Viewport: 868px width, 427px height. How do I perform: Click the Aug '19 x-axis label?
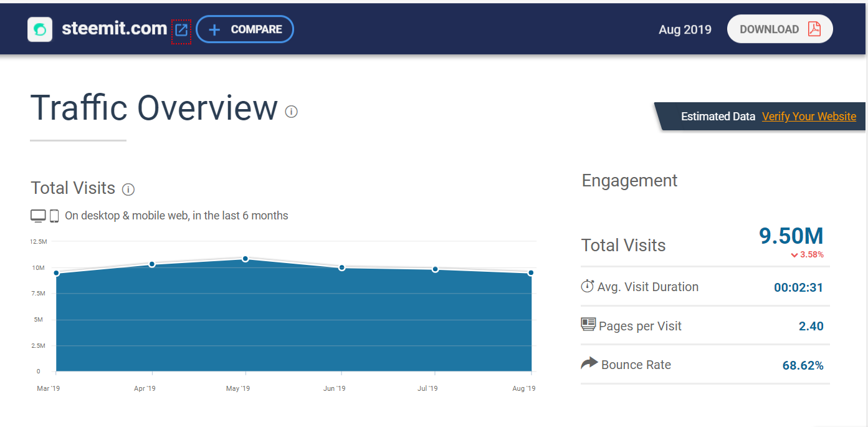(x=523, y=388)
